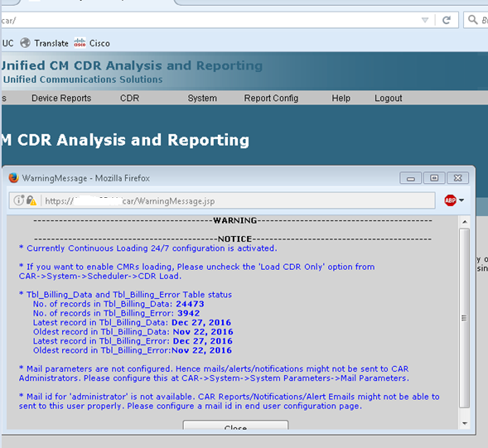
Task: Click the popup vertical scrollbar thumb
Action: pyautogui.click(x=464, y=318)
